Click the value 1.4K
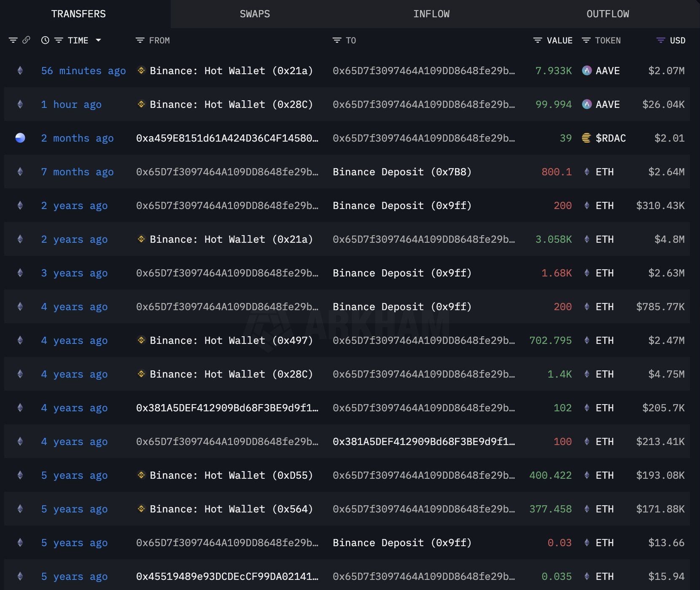700x590 pixels. tap(560, 374)
